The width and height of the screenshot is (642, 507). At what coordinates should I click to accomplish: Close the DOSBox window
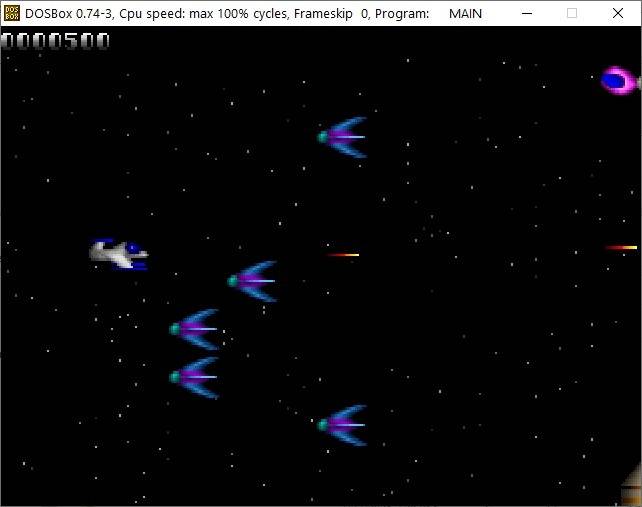pyautogui.click(x=617, y=14)
